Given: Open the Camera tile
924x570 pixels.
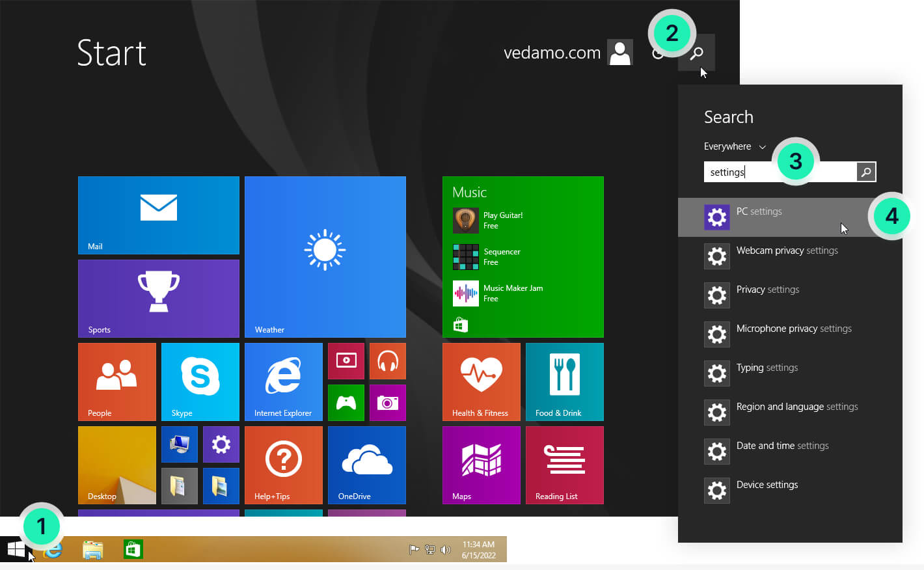Looking at the screenshot, I should click(x=388, y=403).
